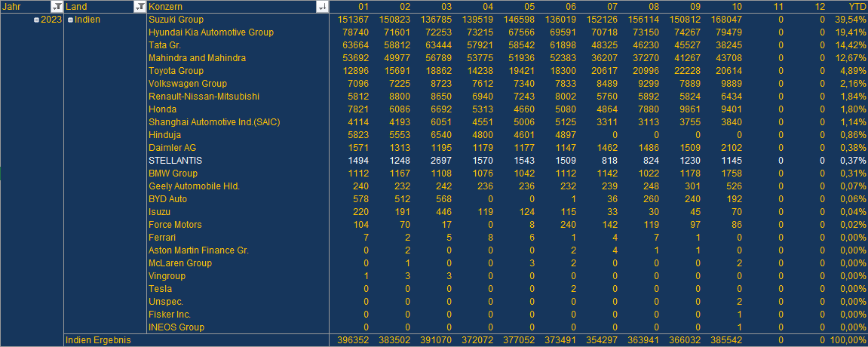Viewport: 868px width, 347px height.
Task: Click Tata Gr. value 63664
Action: 356,45
